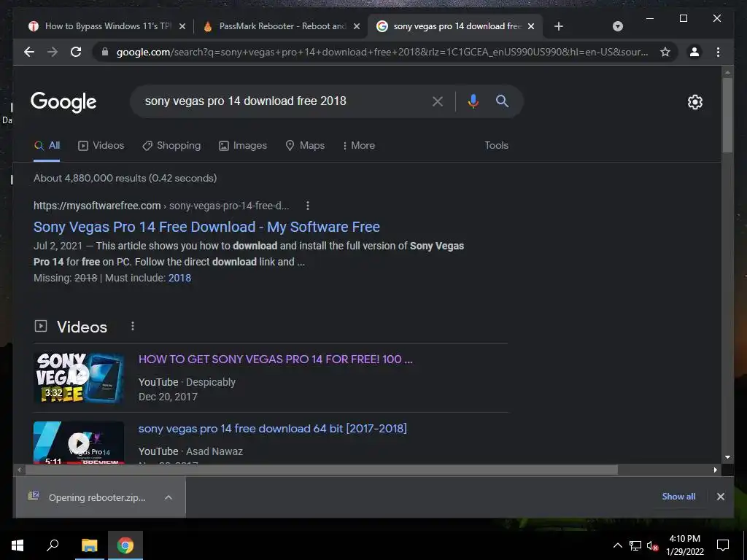This screenshot has width=747, height=560.
Task: Clear the search query with X
Action: (x=438, y=101)
